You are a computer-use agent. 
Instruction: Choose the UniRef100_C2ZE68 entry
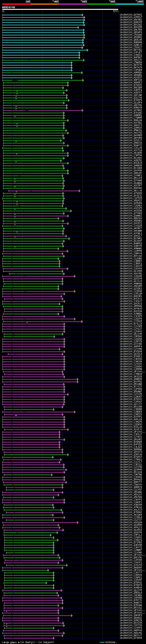[x=131, y=291]
